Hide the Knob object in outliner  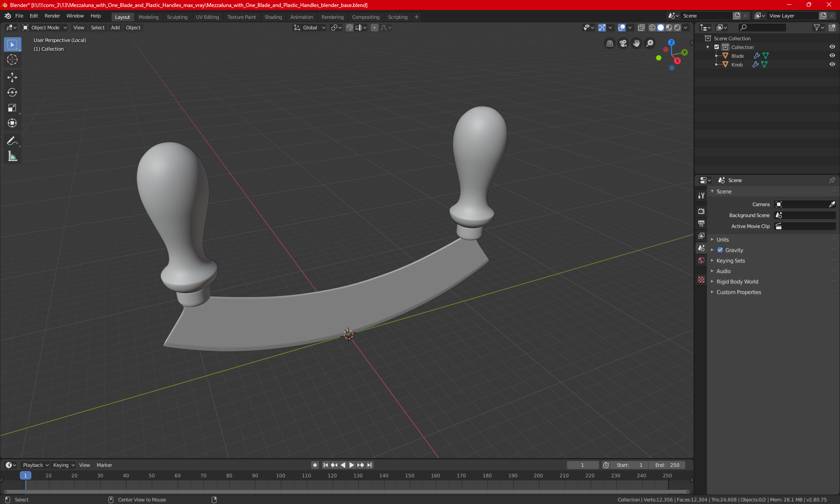pos(832,64)
